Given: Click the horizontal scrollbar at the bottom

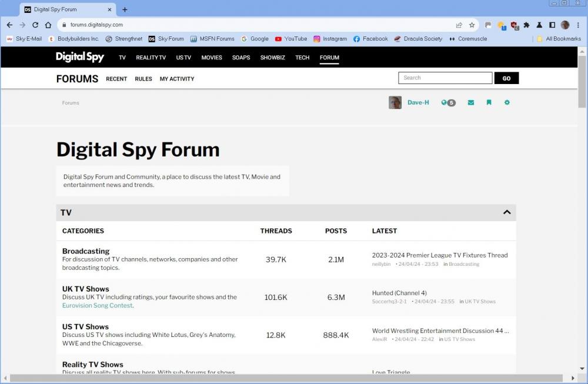Looking at the screenshot, I should [288, 378].
